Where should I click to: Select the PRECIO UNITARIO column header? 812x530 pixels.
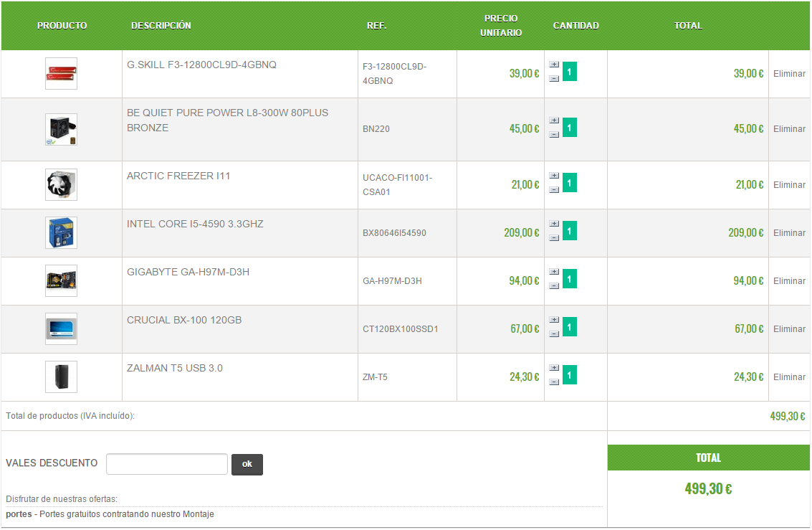tap(501, 25)
